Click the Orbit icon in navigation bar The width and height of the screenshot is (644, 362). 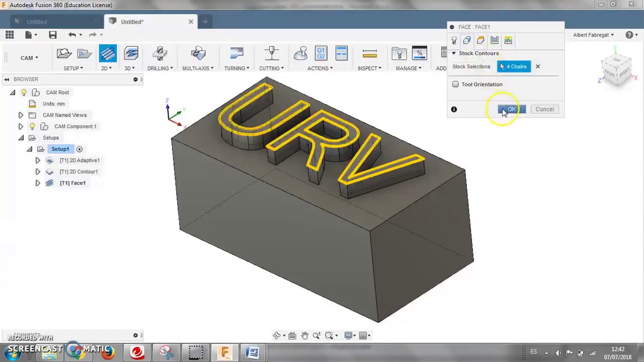tap(277, 335)
